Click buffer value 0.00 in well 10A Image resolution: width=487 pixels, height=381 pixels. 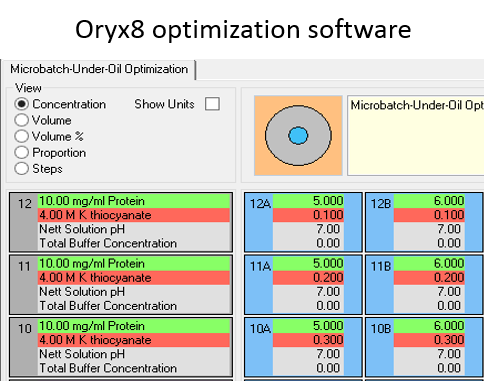pos(308,368)
